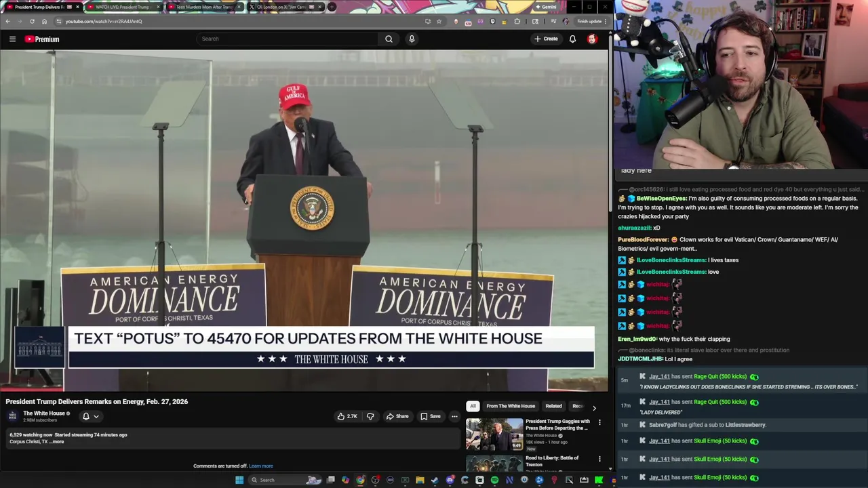868x488 pixels.
Task: Expand video description with ...more
Action: tap(57, 442)
